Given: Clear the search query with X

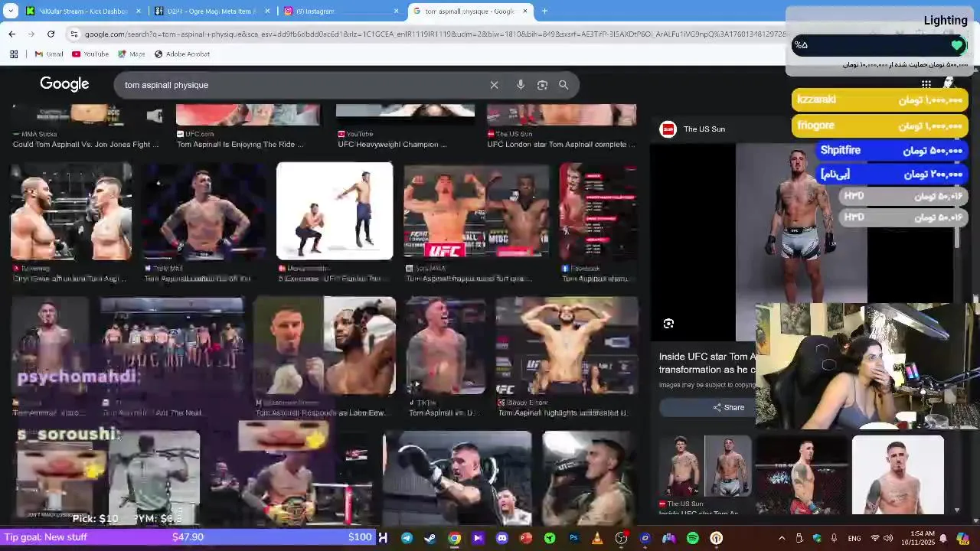Looking at the screenshot, I should click(x=494, y=85).
